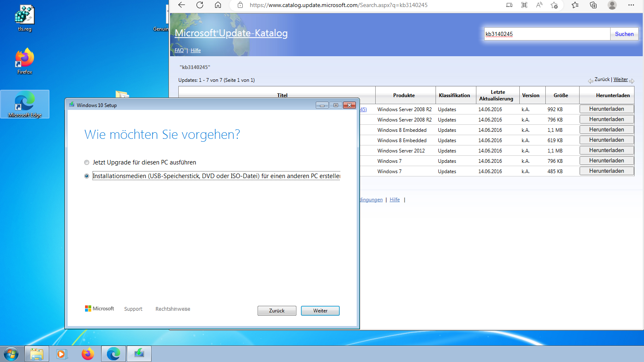
Task: Open Rechtshinweise link in Setup
Action: 173,309
